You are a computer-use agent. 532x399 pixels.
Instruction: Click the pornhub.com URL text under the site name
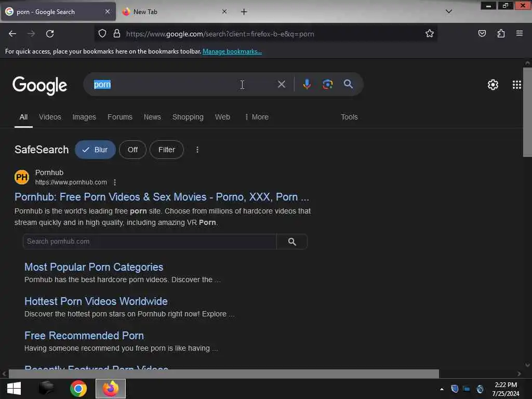[x=71, y=182]
